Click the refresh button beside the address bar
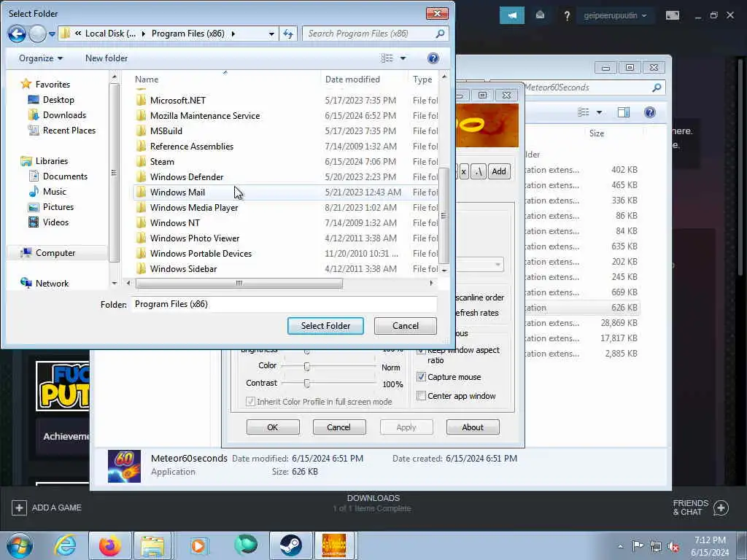Image resolution: width=747 pixels, height=560 pixels. tap(287, 34)
